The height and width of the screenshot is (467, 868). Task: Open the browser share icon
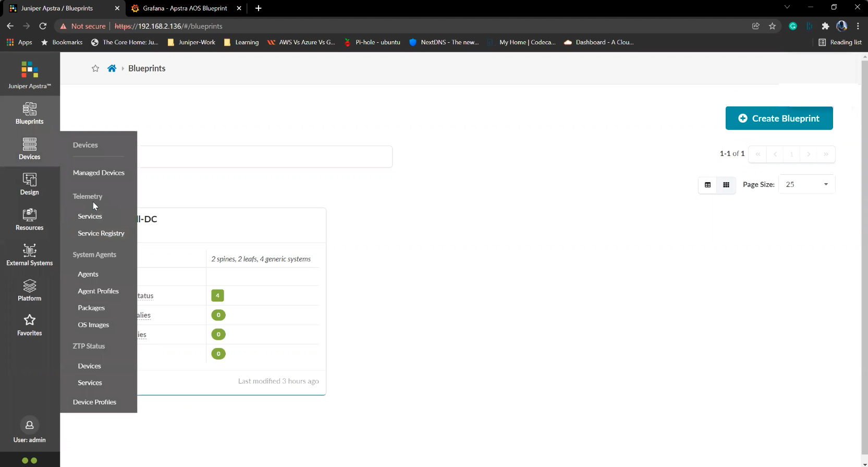(756, 26)
